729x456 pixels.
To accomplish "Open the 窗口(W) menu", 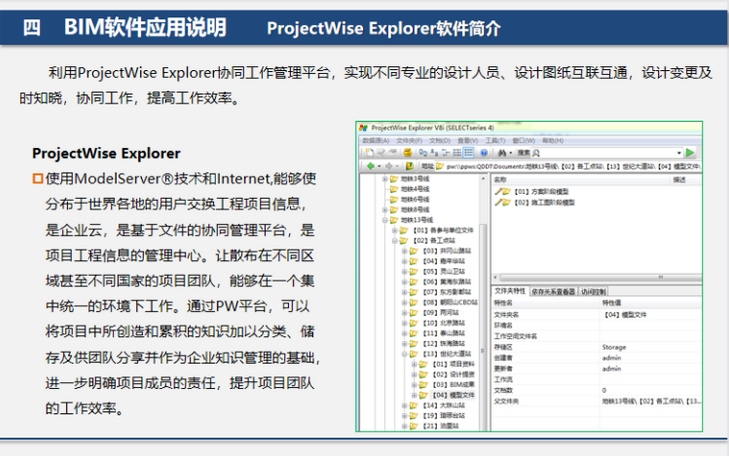I will 524,140.
